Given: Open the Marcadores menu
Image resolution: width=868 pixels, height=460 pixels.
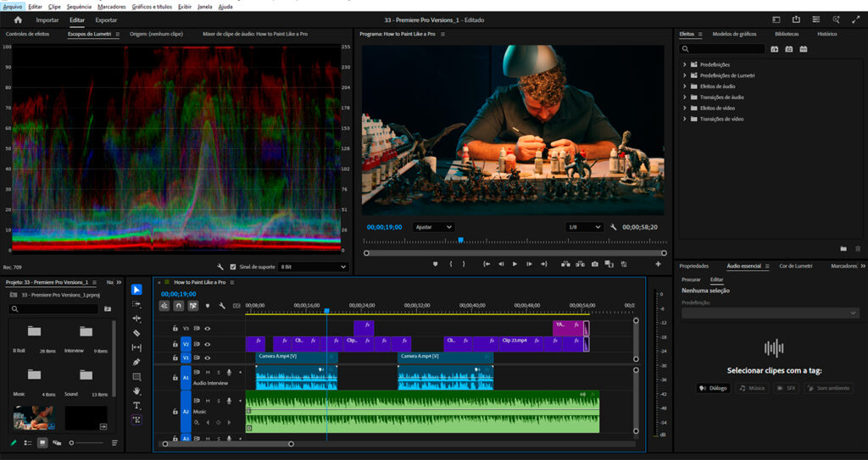Looking at the screenshot, I should [111, 7].
